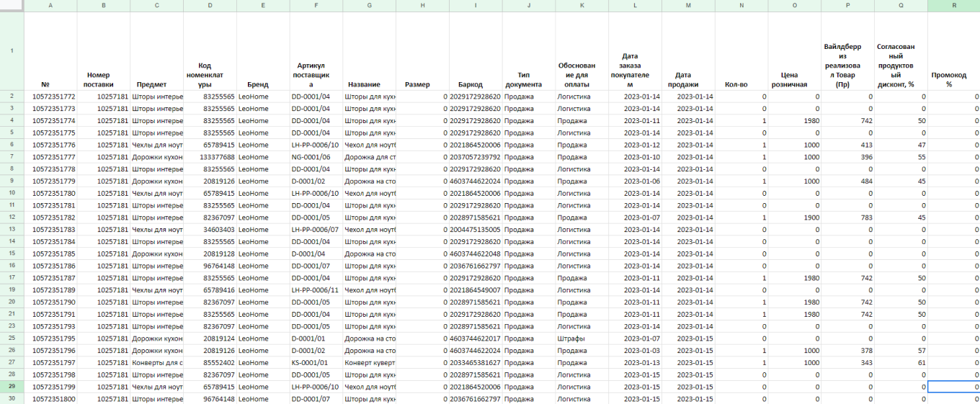Select the cell with code 133377688

pos(210,156)
